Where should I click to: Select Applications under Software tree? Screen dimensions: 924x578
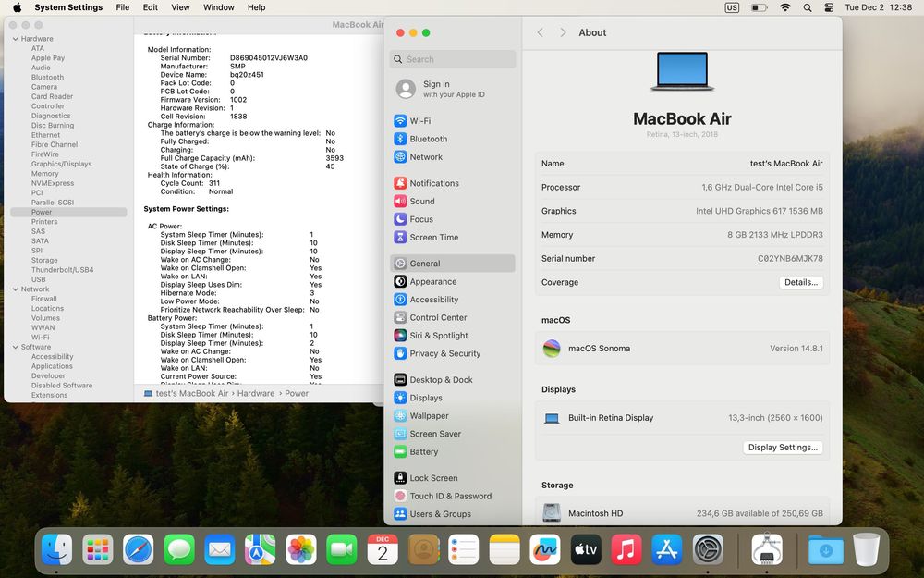pyautogui.click(x=52, y=366)
